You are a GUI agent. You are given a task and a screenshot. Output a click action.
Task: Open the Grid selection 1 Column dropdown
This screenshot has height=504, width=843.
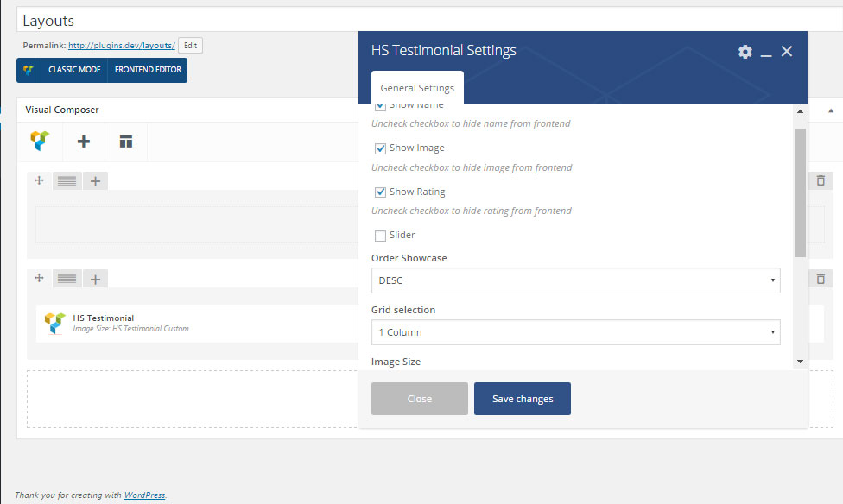(575, 332)
